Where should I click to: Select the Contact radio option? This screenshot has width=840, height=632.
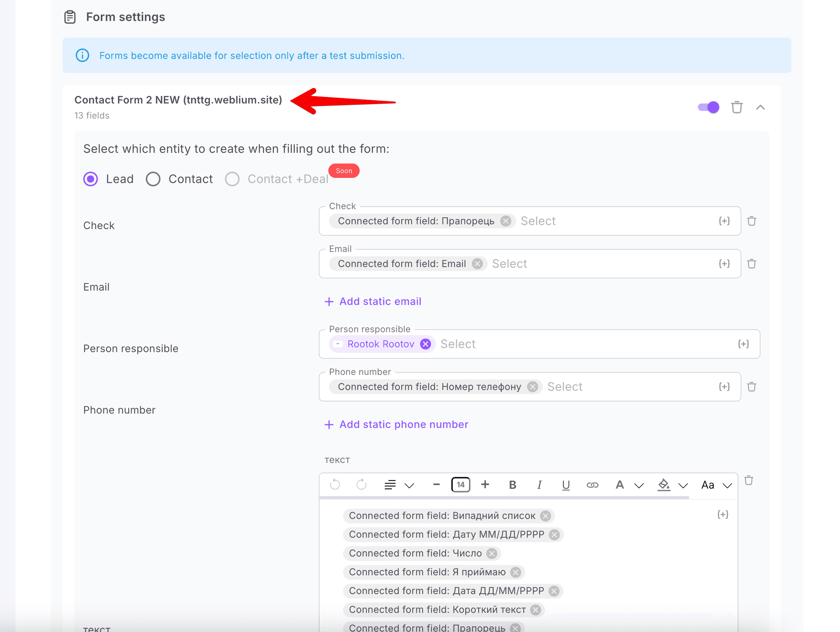pyautogui.click(x=153, y=179)
